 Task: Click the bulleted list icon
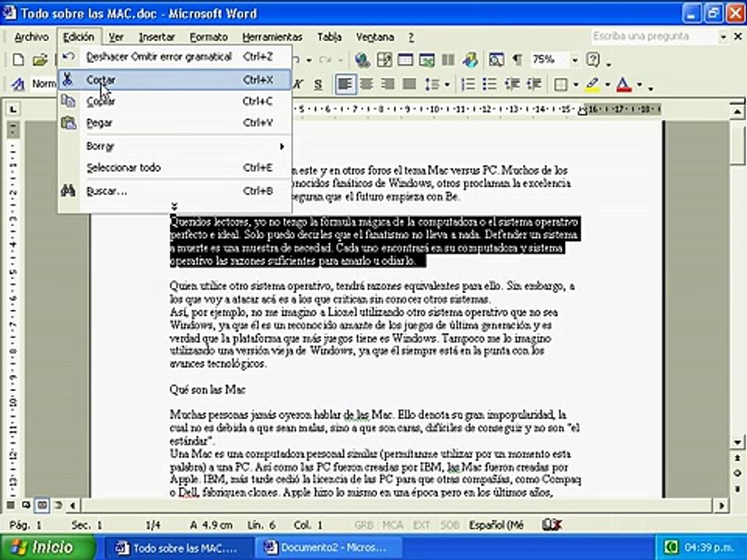coord(489,85)
